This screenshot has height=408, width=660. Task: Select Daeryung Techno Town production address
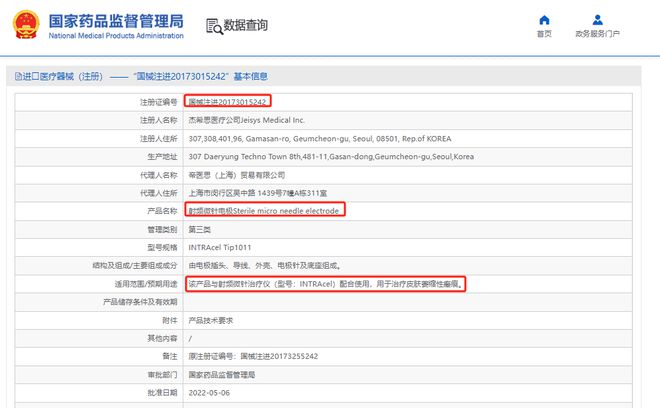click(x=331, y=157)
